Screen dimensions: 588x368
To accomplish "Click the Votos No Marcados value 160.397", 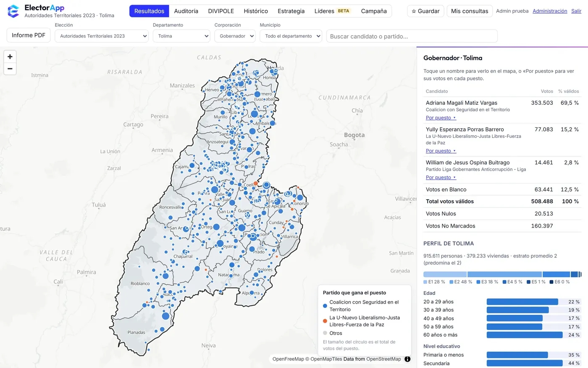I will pyautogui.click(x=542, y=226).
